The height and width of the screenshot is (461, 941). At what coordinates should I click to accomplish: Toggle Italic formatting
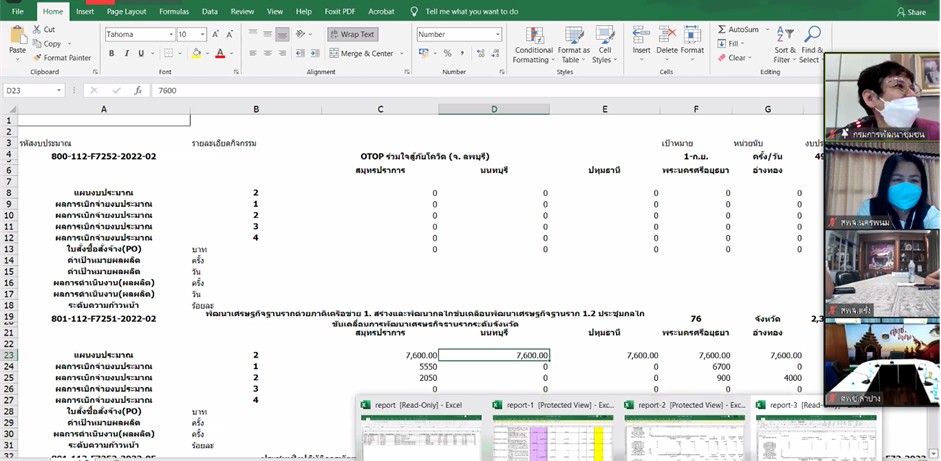[x=127, y=53]
